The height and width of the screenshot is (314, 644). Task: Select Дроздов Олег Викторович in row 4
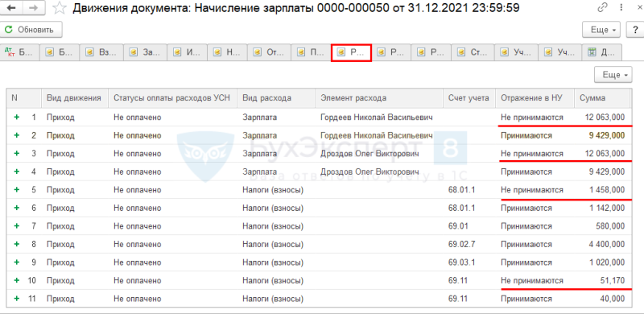tap(369, 171)
